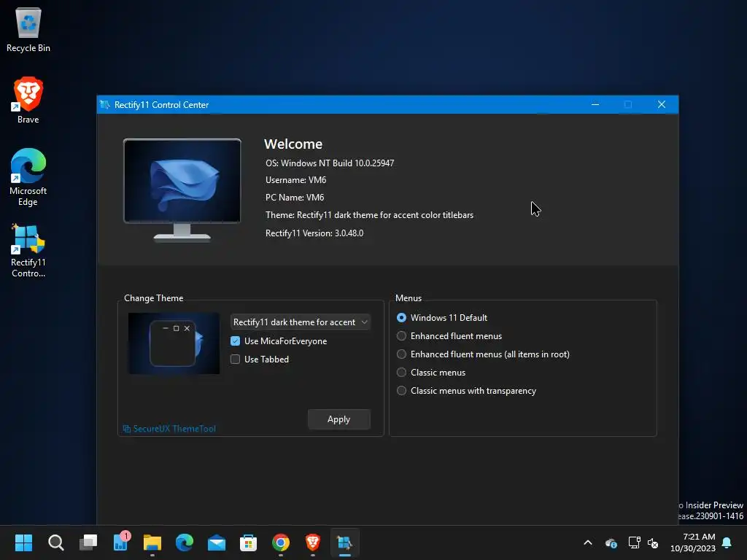
Task: Launch Brave browser from the taskbar
Action: click(312, 542)
